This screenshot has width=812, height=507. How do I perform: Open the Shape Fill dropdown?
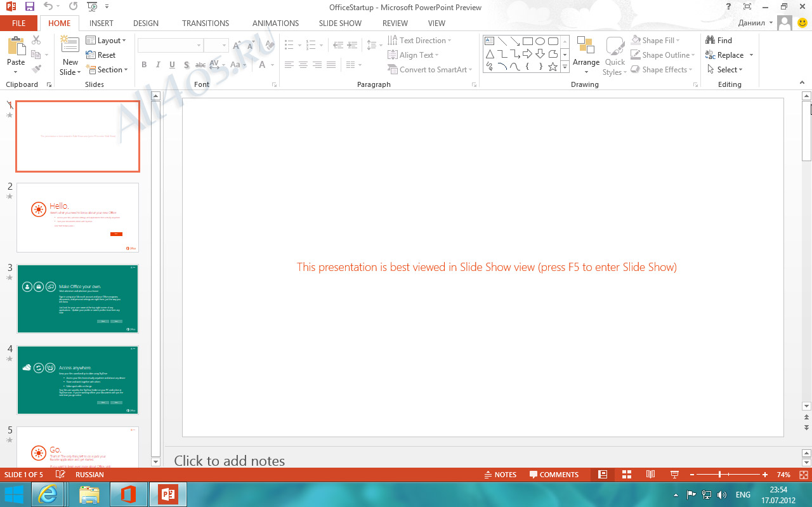pyautogui.click(x=657, y=40)
